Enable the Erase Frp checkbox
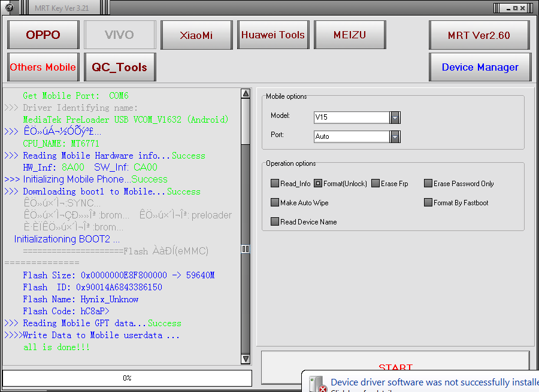This screenshot has height=392, width=539. pyautogui.click(x=376, y=183)
